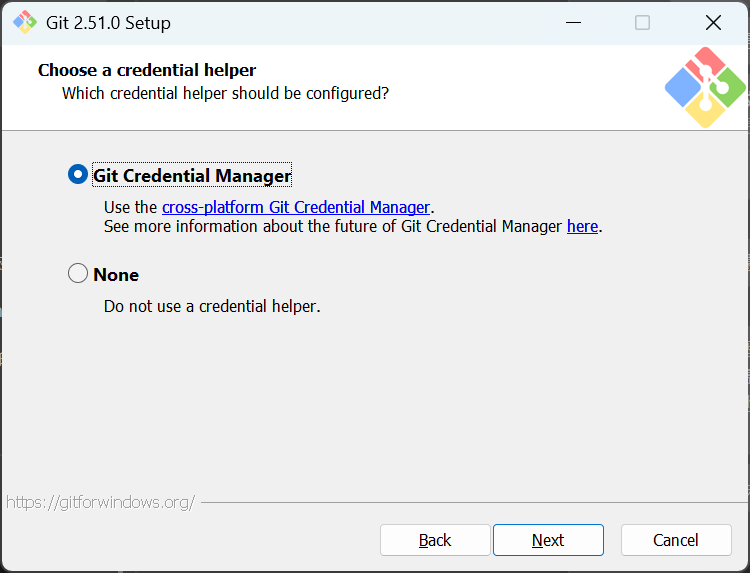Click the "Which credential helper should be configured?" subtitle
This screenshot has width=750, height=573.
click(x=225, y=93)
